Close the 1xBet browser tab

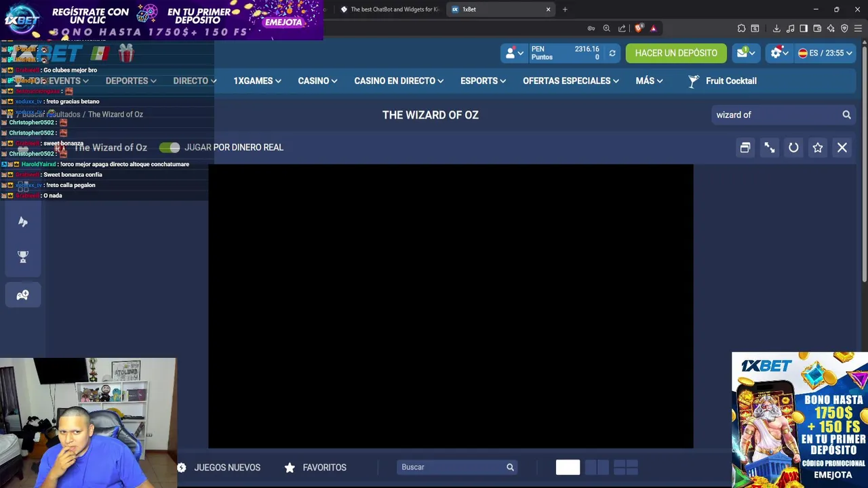548,9
